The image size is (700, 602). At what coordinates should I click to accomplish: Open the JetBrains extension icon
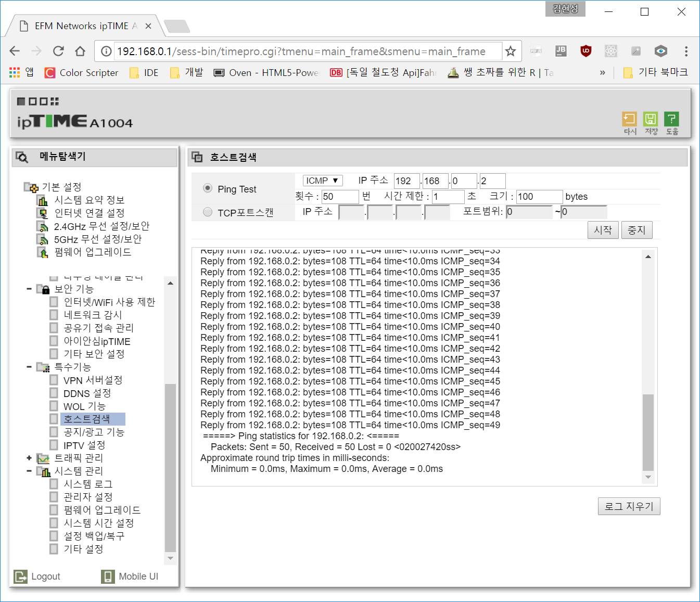(x=561, y=50)
